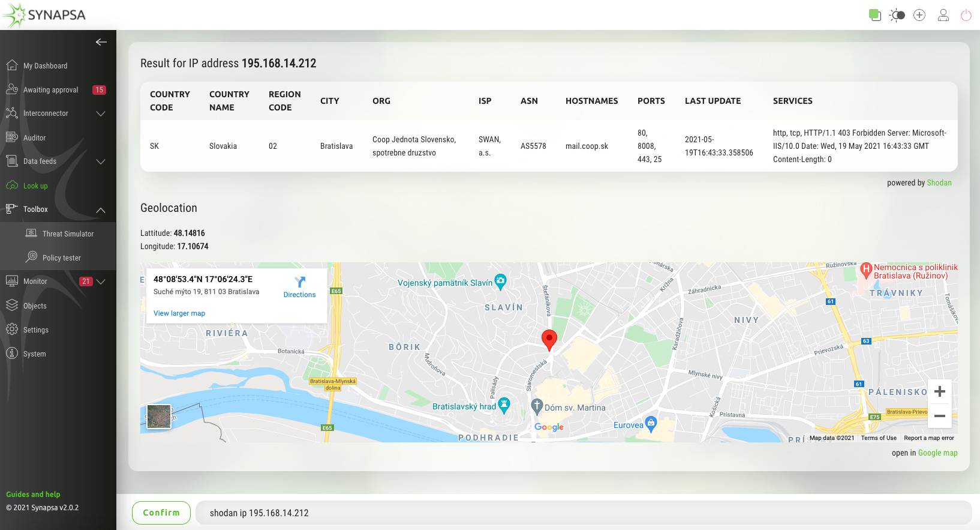
Task: Click the Auditor icon
Action: [x=11, y=137]
